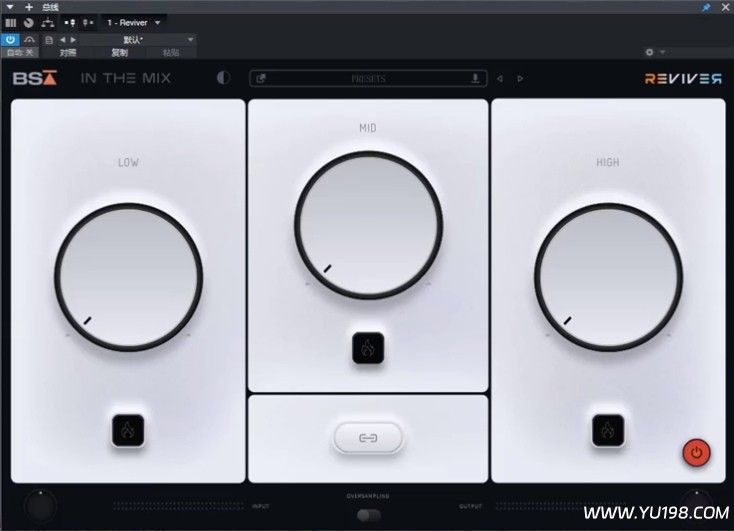734x531 pixels.
Task: Click the 总线 bus label
Action: [x=50, y=7]
